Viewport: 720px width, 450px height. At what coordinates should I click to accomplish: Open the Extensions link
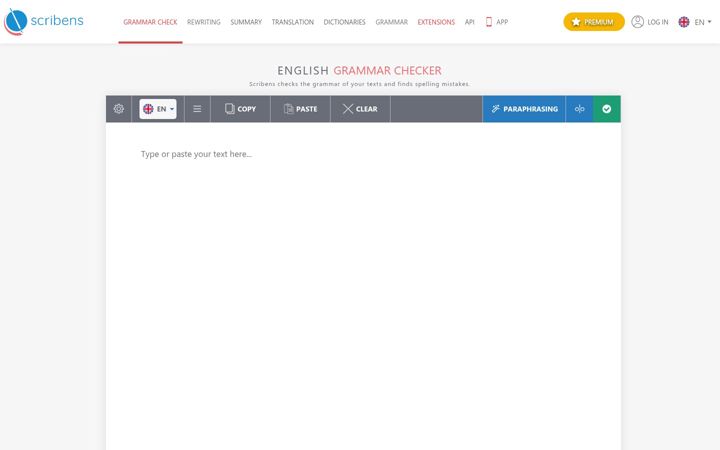tap(436, 22)
